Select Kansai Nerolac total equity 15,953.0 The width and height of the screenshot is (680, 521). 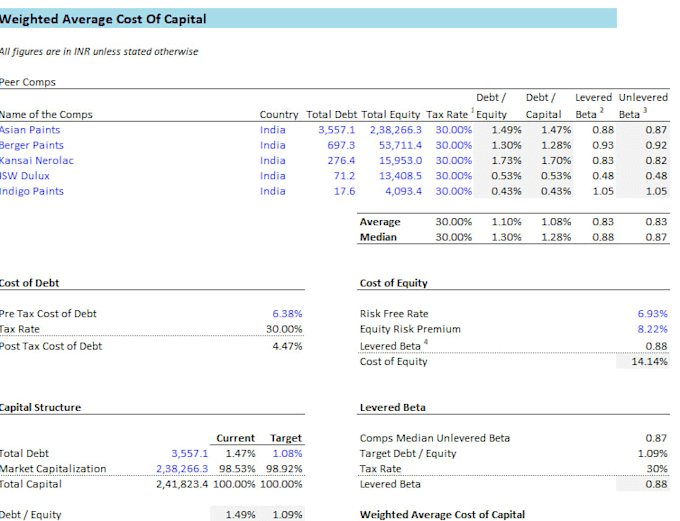click(400, 161)
